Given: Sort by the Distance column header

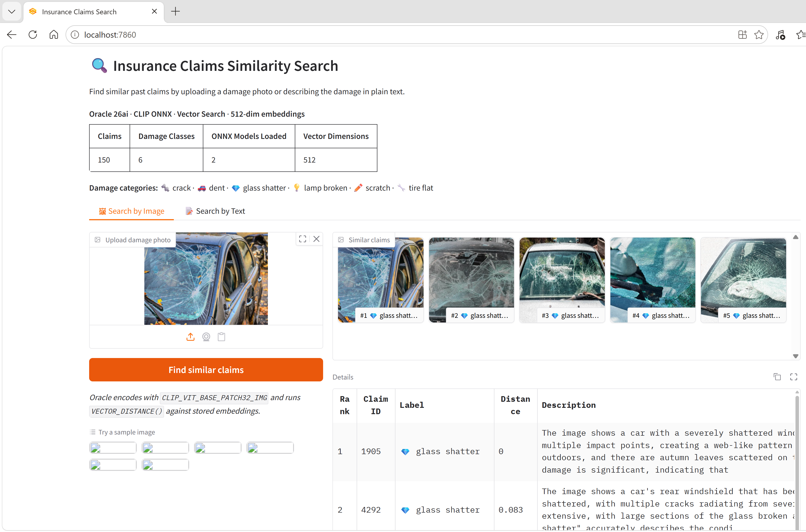Looking at the screenshot, I should coord(515,405).
